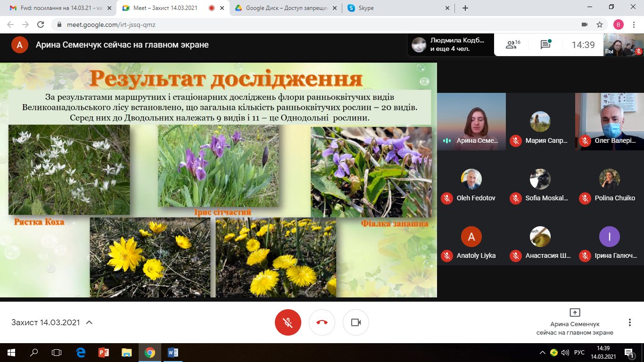This screenshot has width=644, height=362.
Task: Open the chat messages icon
Action: [x=546, y=45]
